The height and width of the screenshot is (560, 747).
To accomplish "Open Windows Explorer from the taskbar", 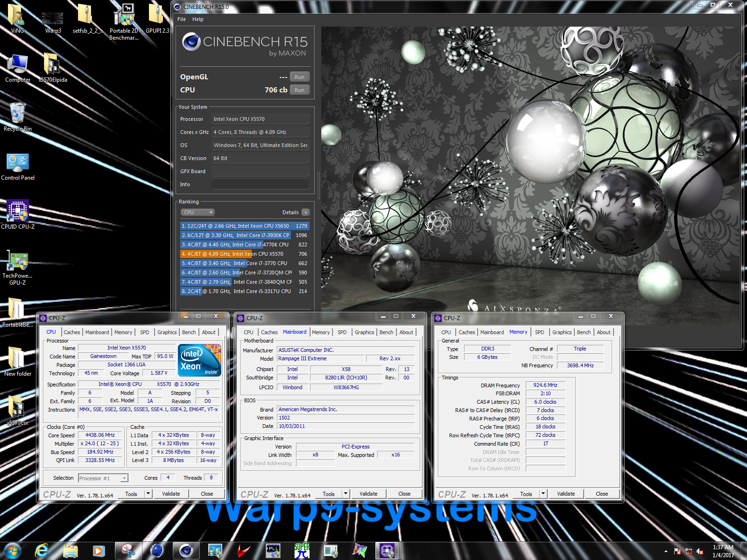I will pyautogui.click(x=70, y=551).
